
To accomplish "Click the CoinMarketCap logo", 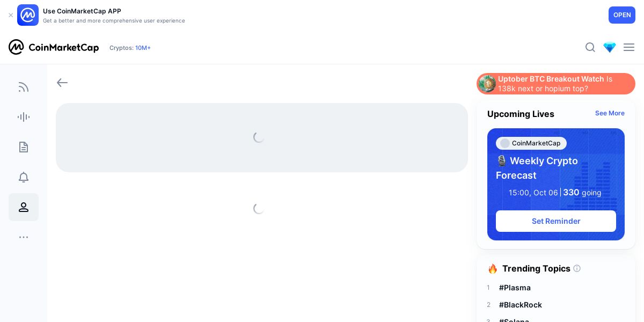I will [54, 47].
